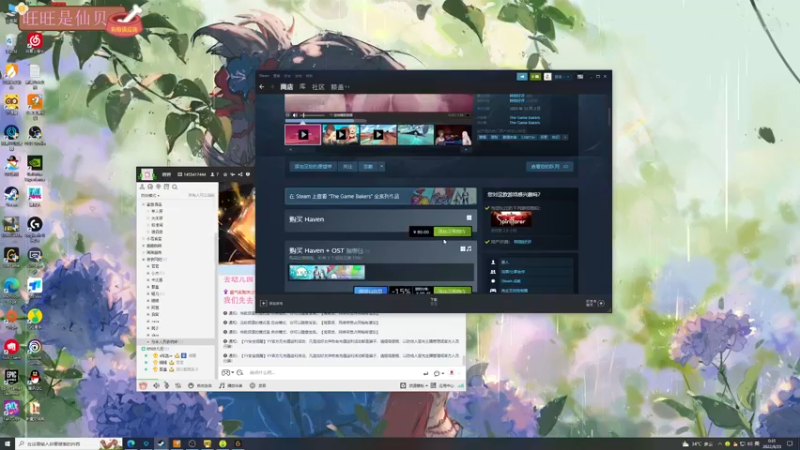Open the NetEase Cloud Music desktop icon

[x=35, y=43]
